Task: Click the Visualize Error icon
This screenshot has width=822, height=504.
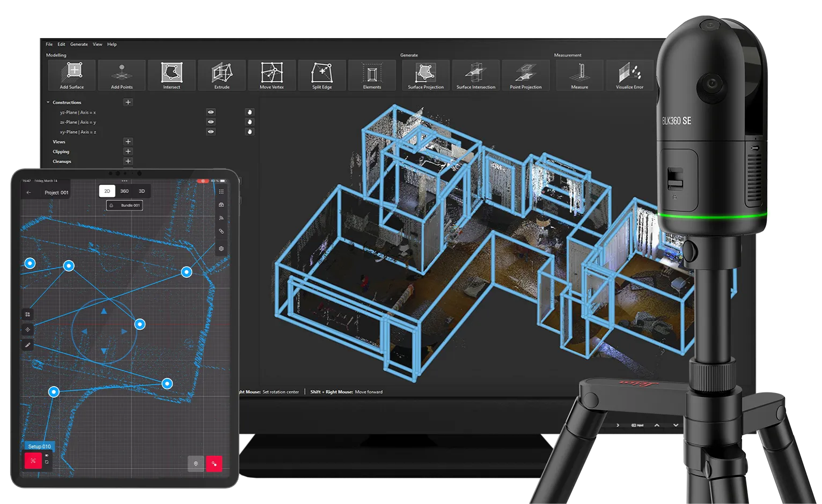Action: click(629, 75)
